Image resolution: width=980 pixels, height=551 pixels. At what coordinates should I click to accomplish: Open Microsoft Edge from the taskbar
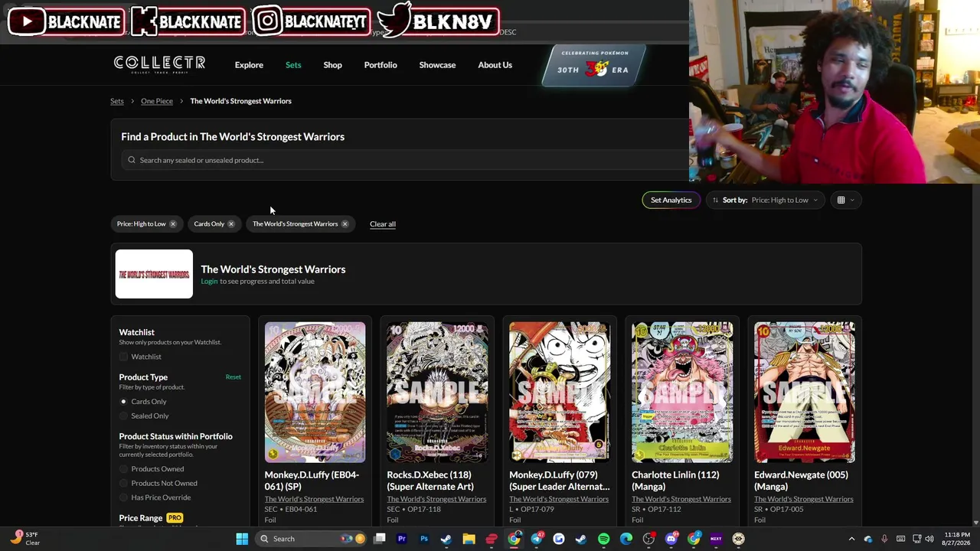[626, 539]
